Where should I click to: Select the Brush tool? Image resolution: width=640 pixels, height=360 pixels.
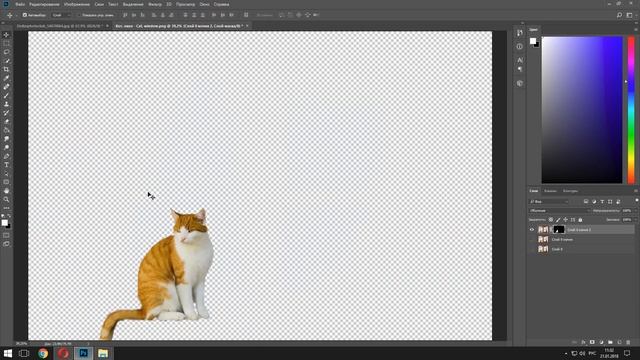pos(6,96)
